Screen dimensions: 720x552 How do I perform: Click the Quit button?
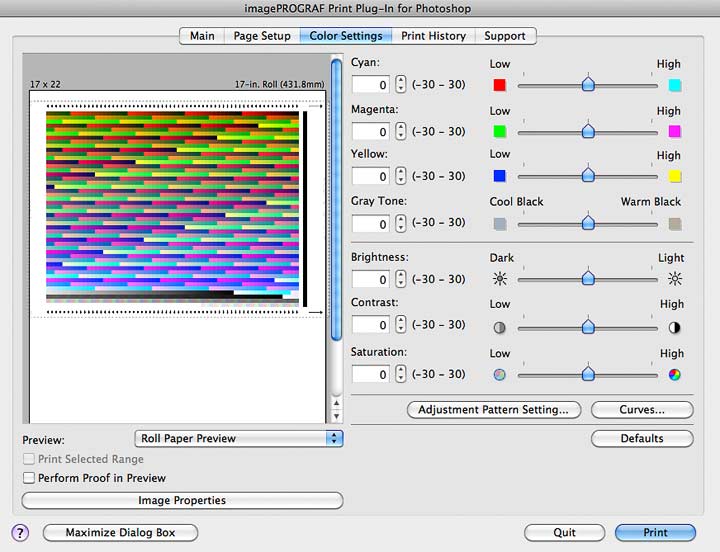coord(564,533)
